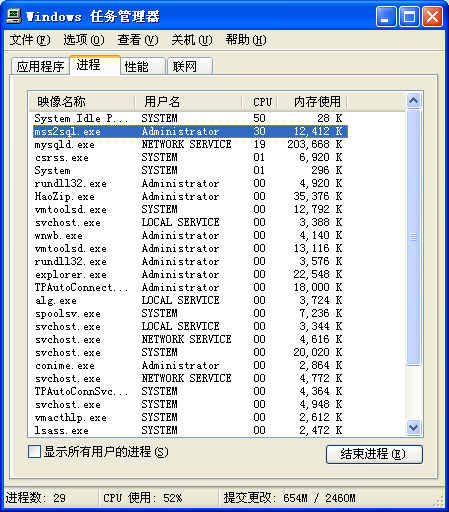Image resolution: width=449 pixels, height=512 pixels.
Task: Enable 显示所有用户的进程 checkbox
Action: [x=34, y=452]
